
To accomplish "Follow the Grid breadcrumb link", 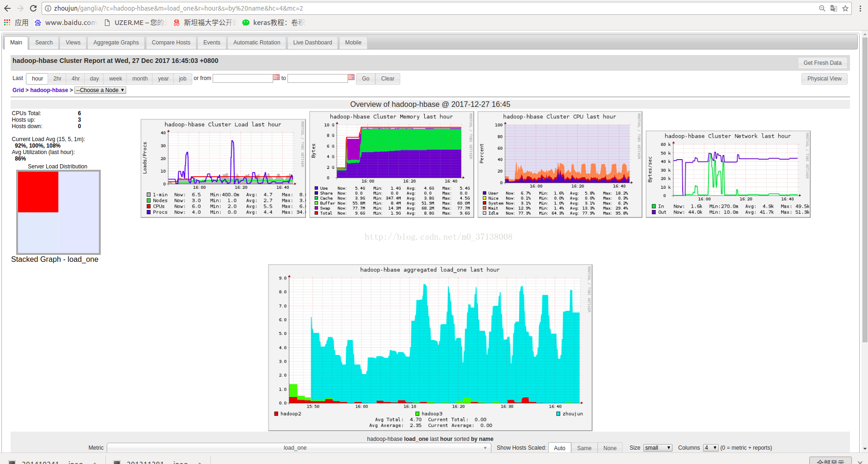I will pos(18,90).
